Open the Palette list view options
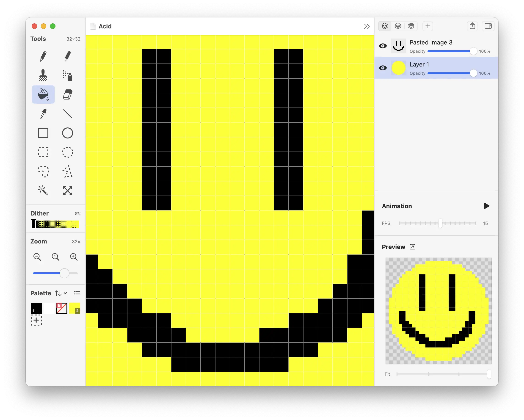This screenshot has width=524, height=420. [77, 293]
